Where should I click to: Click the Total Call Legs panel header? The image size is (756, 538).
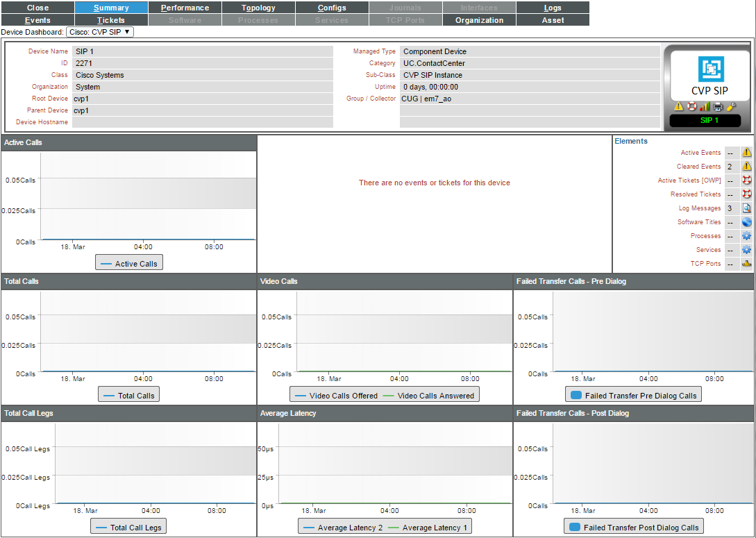tap(128, 413)
